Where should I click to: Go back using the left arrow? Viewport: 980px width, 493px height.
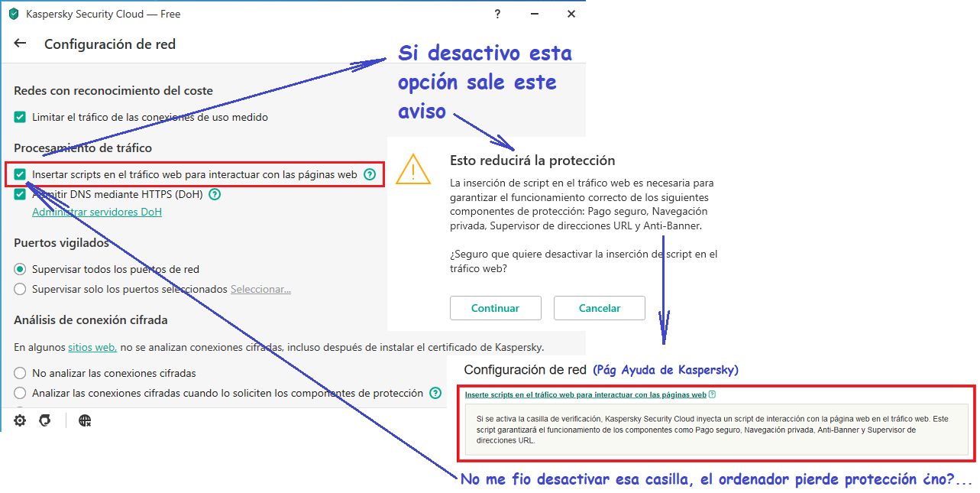[x=20, y=44]
